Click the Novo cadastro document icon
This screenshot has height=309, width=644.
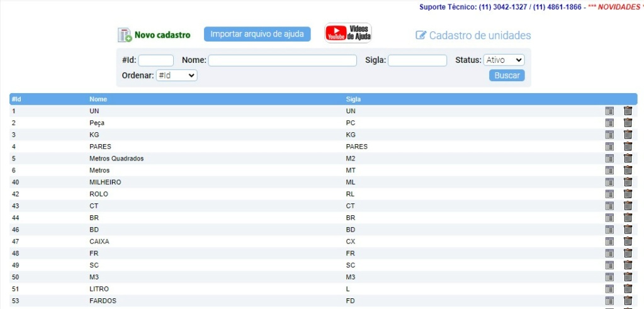(125, 35)
